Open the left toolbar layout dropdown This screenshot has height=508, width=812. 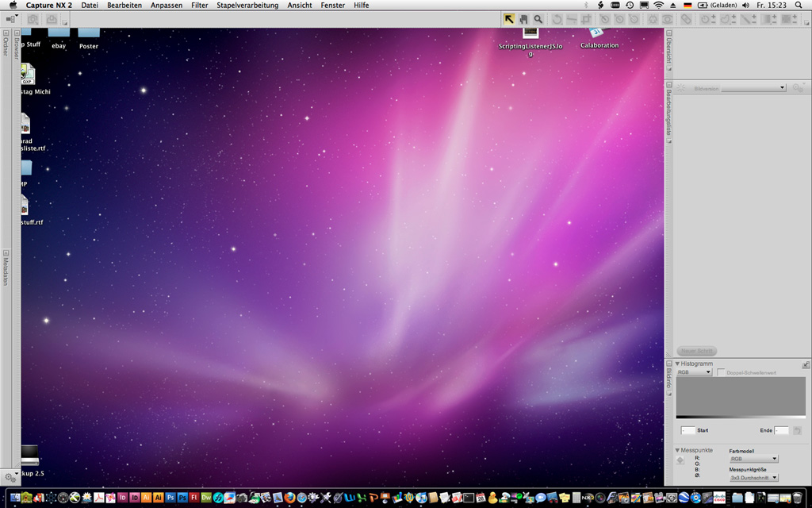(11, 19)
